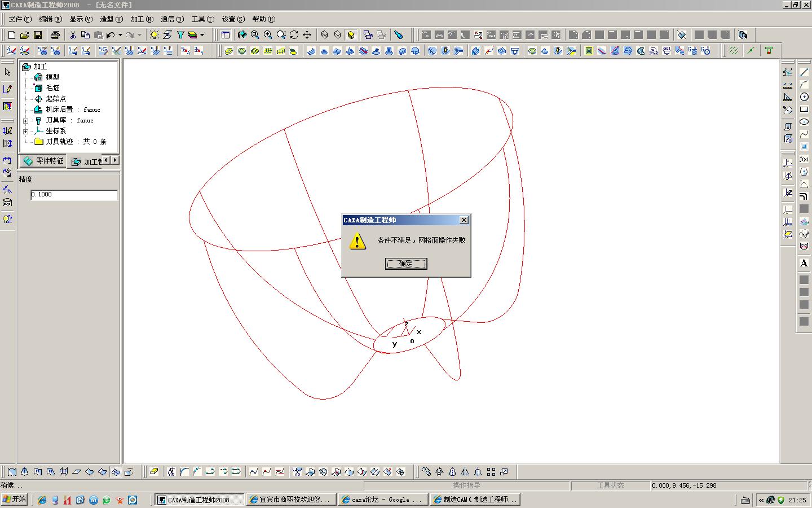812x508 pixels.
Task: Click the light bulb visibility icon
Action: (155, 35)
